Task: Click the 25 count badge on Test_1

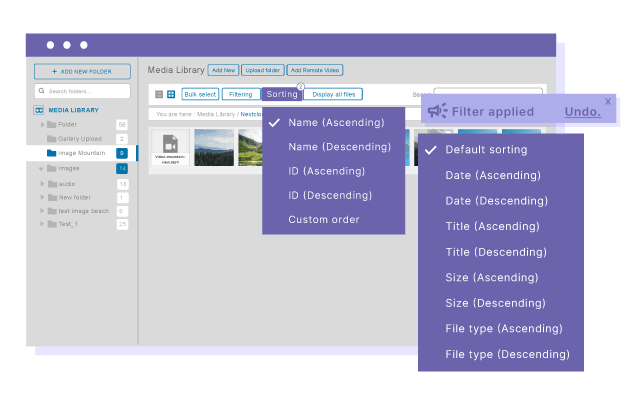Action: tap(123, 224)
